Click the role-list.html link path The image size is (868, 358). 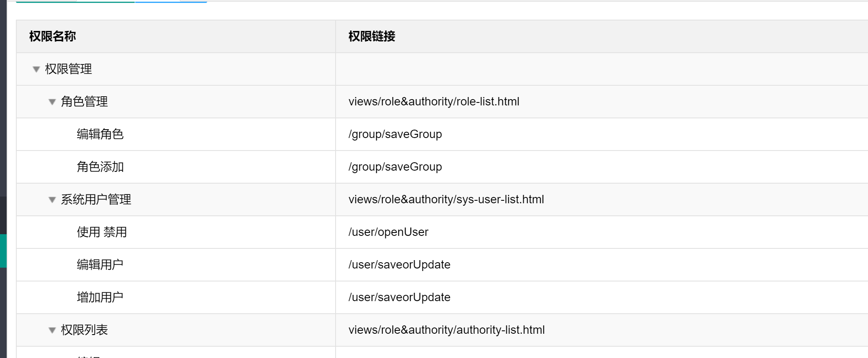[x=434, y=102]
